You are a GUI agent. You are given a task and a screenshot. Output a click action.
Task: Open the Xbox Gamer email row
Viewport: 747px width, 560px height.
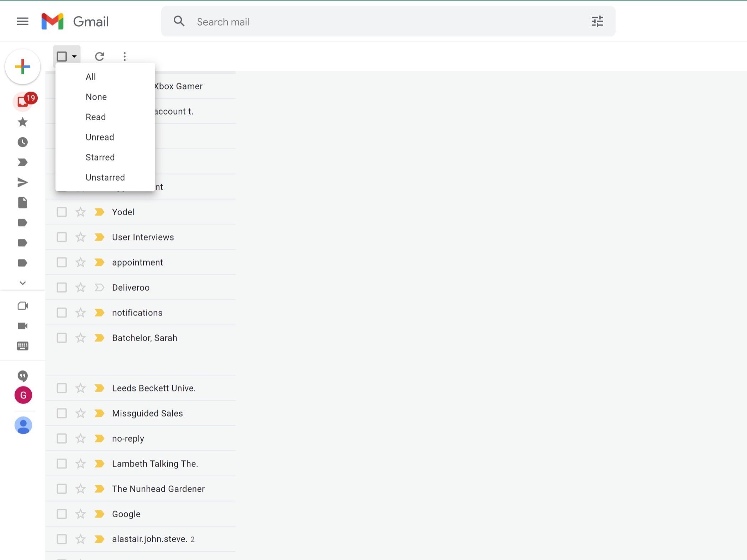(x=195, y=86)
